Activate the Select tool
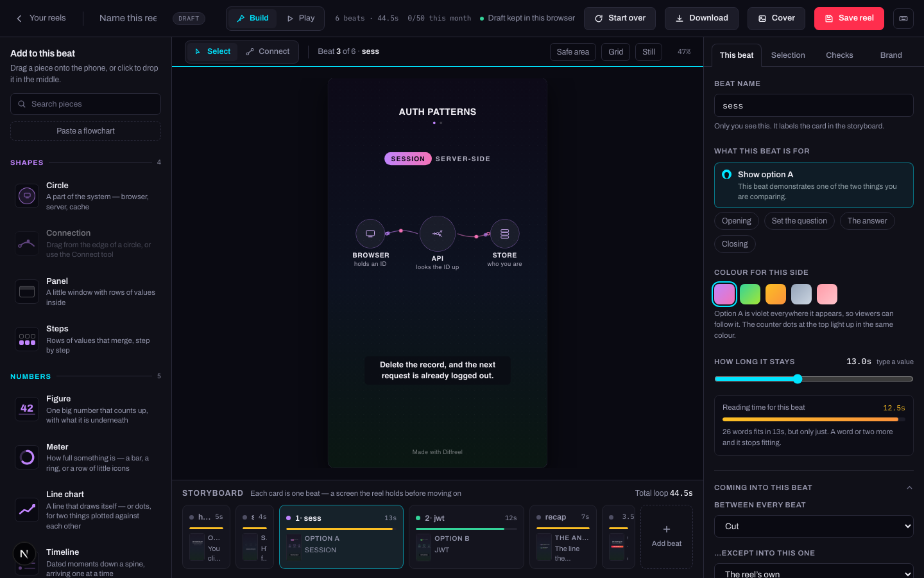This screenshot has height=578, width=924. (x=212, y=51)
